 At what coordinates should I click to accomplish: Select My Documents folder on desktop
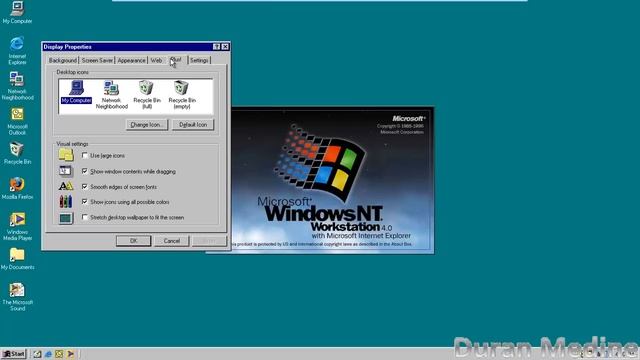(x=17, y=259)
